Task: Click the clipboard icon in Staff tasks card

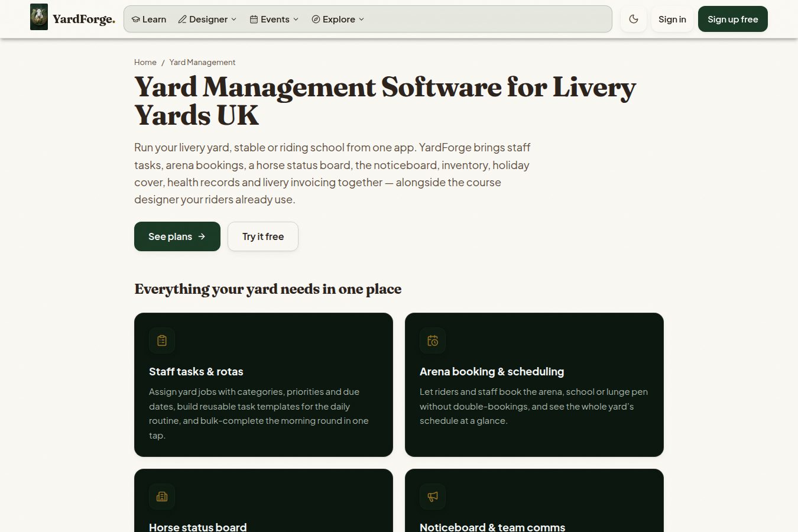Action: click(x=162, y=340)
